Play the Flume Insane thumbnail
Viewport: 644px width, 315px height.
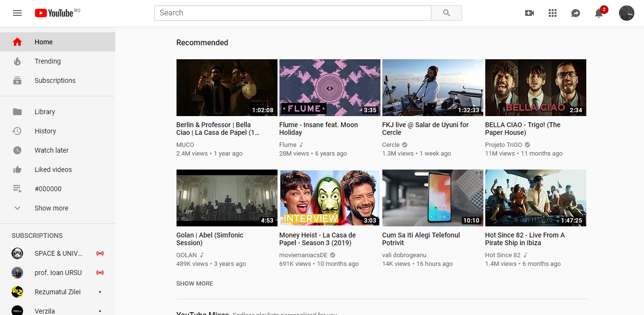point(330,88)
